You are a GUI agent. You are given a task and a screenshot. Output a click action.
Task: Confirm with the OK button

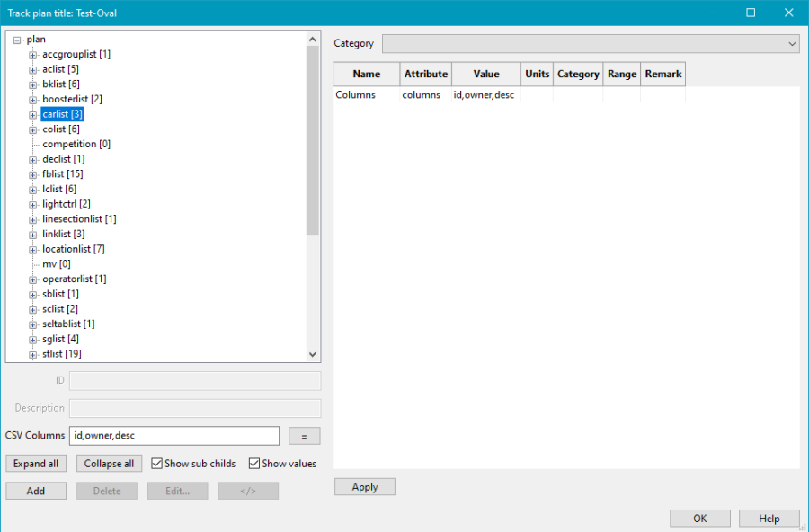[x=699, y=519]
